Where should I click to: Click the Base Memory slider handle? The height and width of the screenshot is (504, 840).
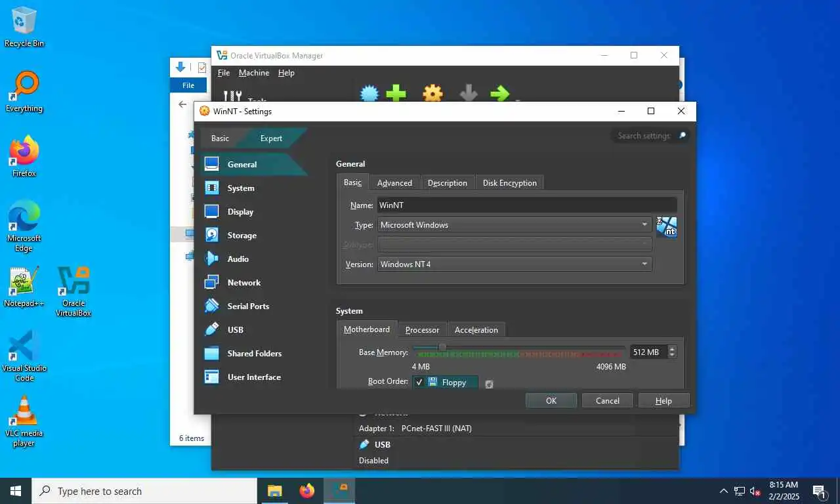(x=442, y=347)
